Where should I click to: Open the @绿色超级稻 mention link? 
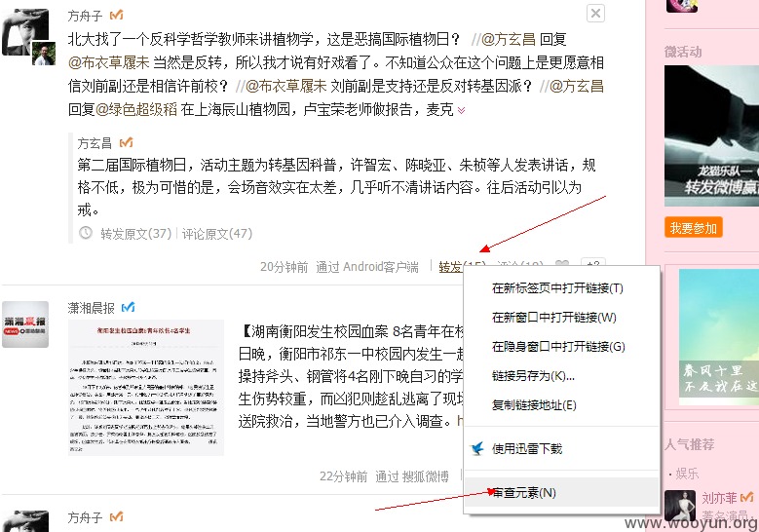pyautogui.click(x=136, y=109)
